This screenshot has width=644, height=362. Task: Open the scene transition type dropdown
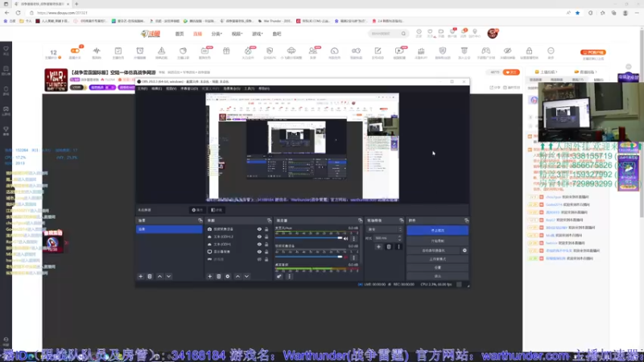(384, 229)
